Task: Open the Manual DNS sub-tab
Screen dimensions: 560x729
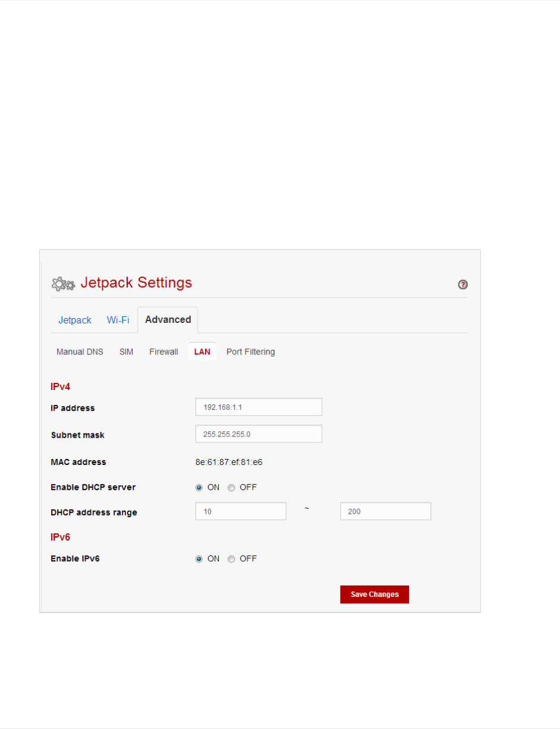Action: [x=80, y=352]
